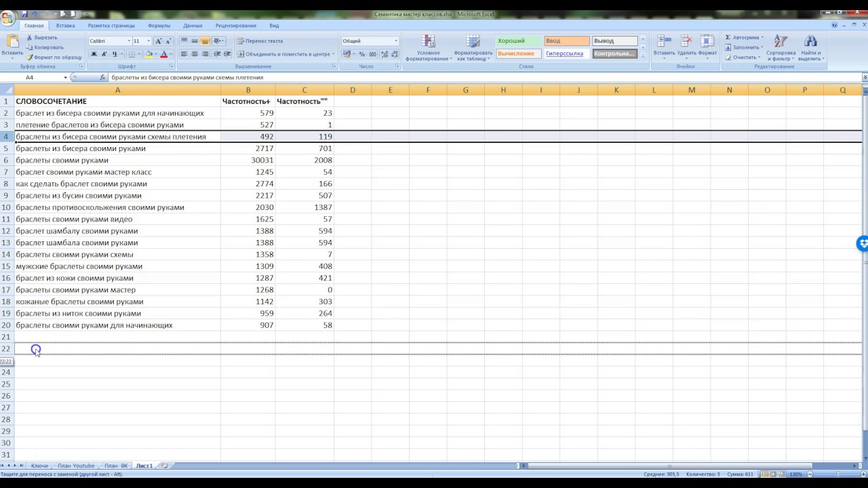Cut the selection with Вырезать
868x488 pixels.
[x=41, y=37]
